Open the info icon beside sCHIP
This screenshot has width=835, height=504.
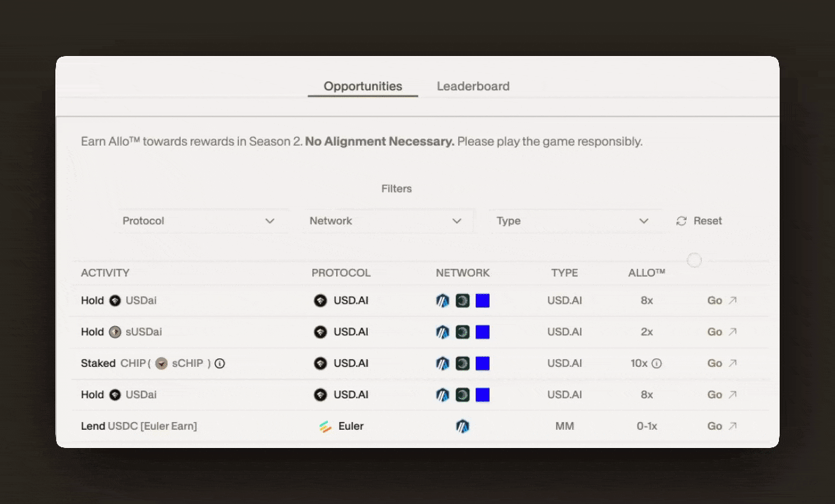pos(220,363)
